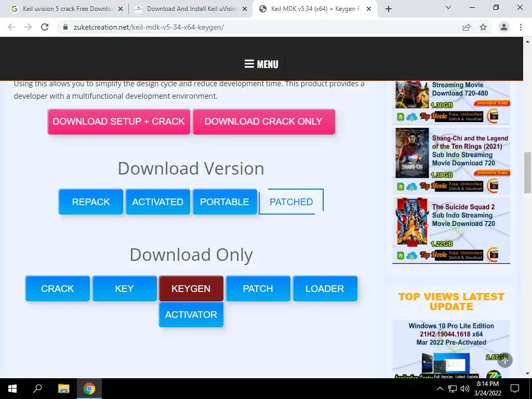
Task: Click the scrollbar down arrow
Action: tap(527, 374)
